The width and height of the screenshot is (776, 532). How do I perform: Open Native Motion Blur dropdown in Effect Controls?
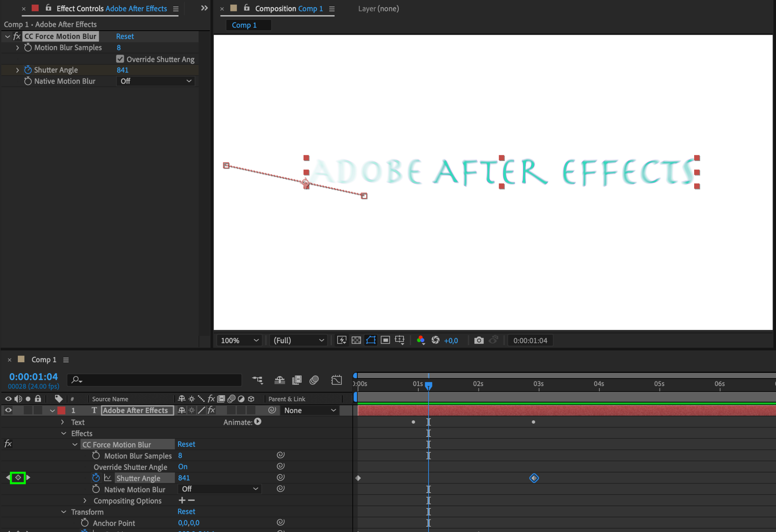(156, 81)
